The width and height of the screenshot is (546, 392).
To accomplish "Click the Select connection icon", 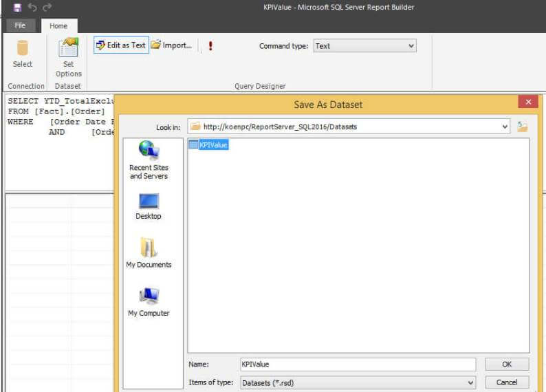I will [23, 54].
